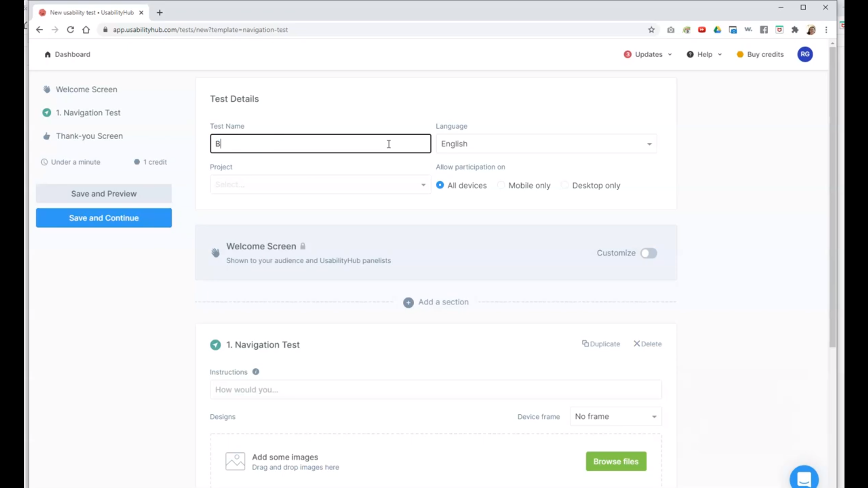The width and height of the screenshot is (868, 488).
Task: Select Desktop only radio option
Action: coord(565,185)
